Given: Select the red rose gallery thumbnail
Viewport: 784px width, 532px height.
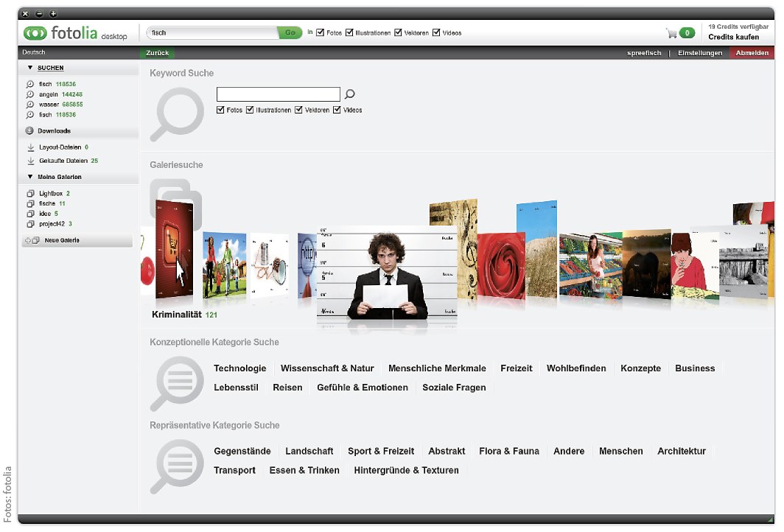Looking at the screenshot, I should point(501,265).
